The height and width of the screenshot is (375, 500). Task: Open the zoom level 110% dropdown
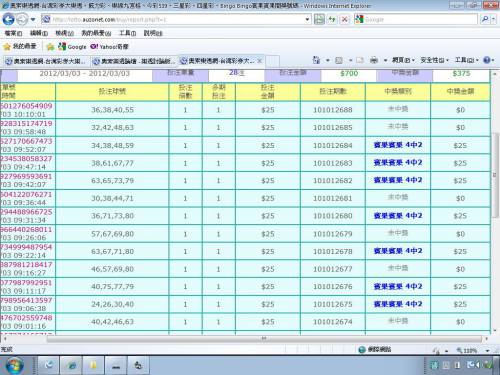[x=487, y=350]
